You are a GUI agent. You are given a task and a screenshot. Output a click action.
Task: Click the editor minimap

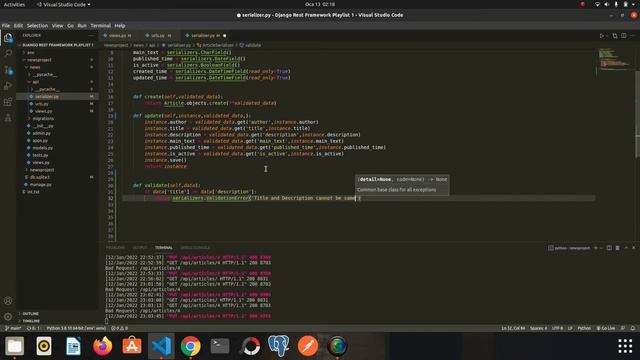coord(615,59)
